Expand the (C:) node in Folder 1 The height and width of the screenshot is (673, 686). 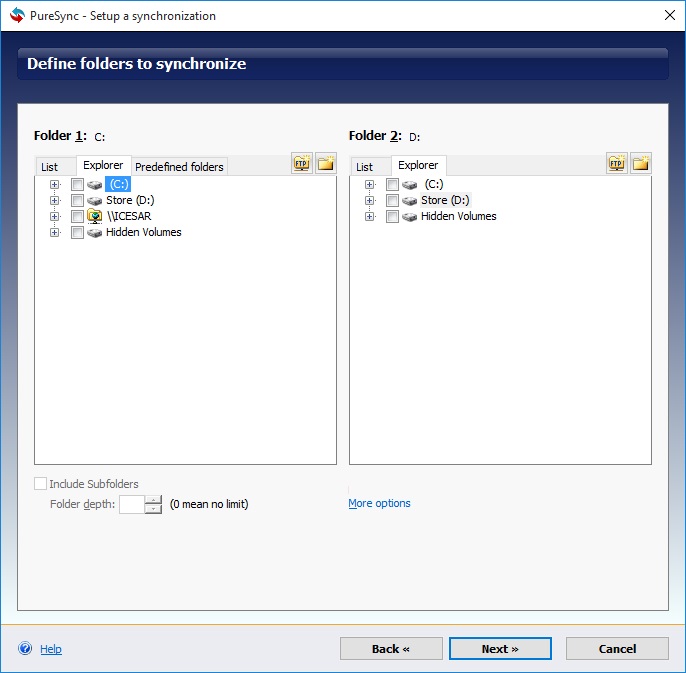click(54, 185)
